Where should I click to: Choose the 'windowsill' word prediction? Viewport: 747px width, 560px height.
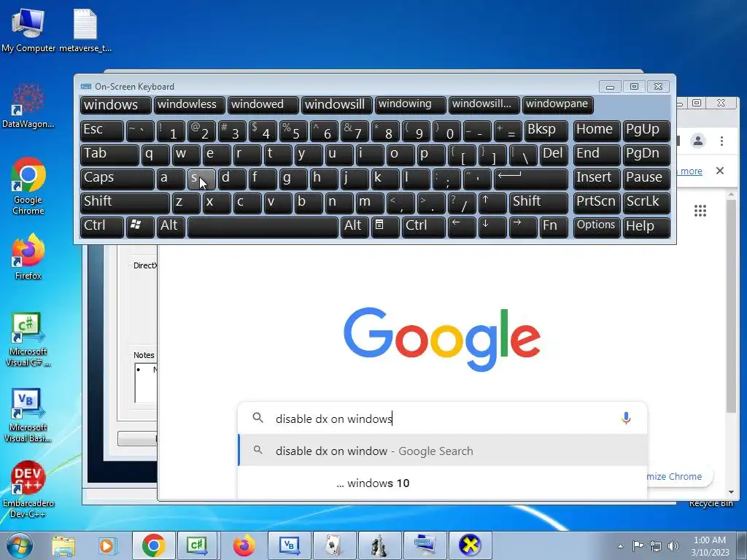(337, 105)
